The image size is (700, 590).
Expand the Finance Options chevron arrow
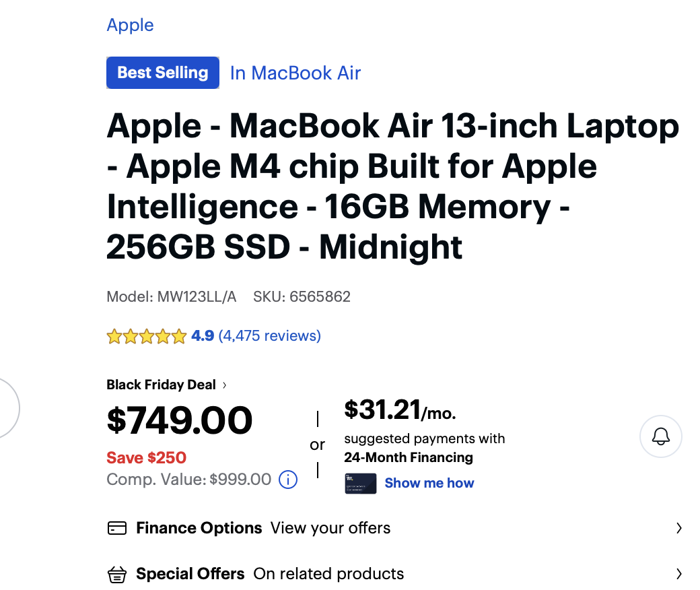click(x=678, y=528)
